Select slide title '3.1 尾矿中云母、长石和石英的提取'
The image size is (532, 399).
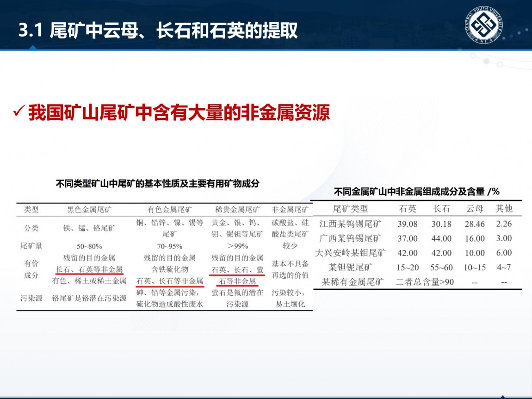coord(158,30)
